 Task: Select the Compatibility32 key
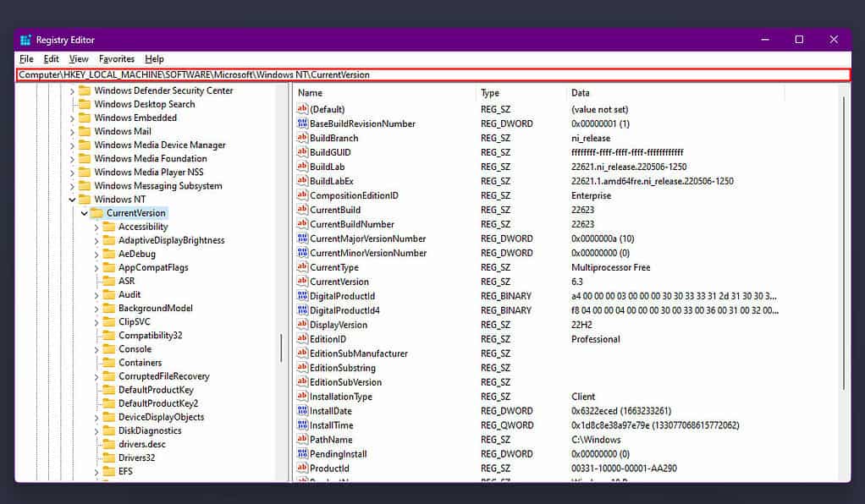pyautogui.click(x=150, y=335)
